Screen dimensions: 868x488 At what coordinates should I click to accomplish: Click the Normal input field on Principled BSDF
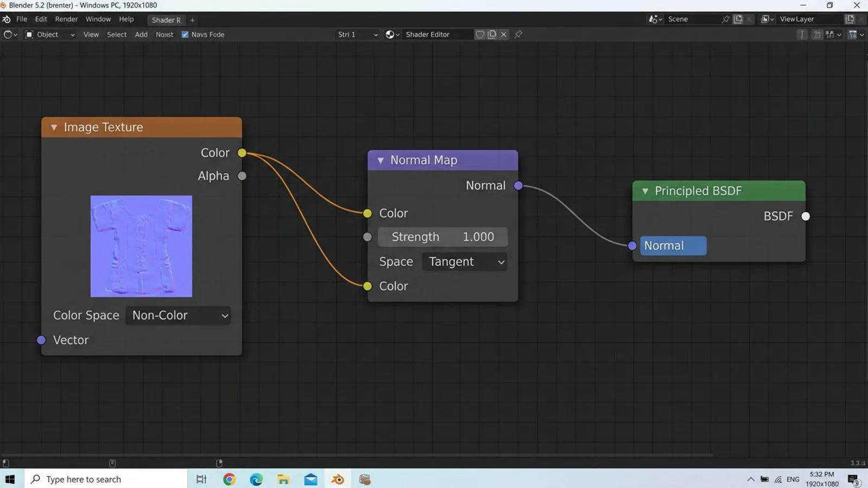pos(673,246)
